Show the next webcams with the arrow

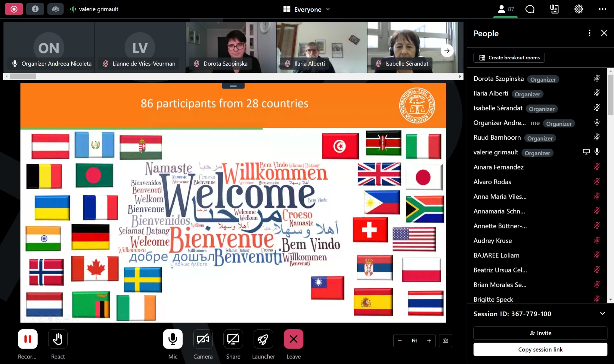pos(447,51)
